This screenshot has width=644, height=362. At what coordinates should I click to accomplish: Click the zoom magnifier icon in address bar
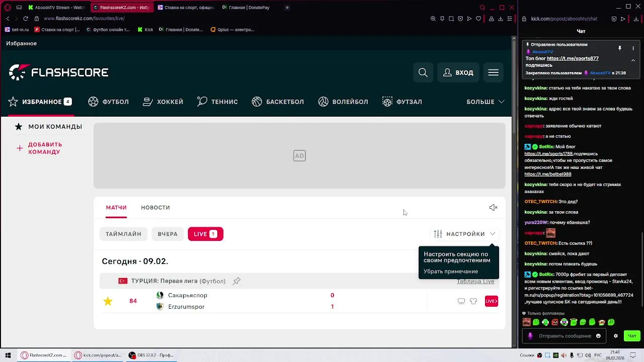click(x=433, y=19)
